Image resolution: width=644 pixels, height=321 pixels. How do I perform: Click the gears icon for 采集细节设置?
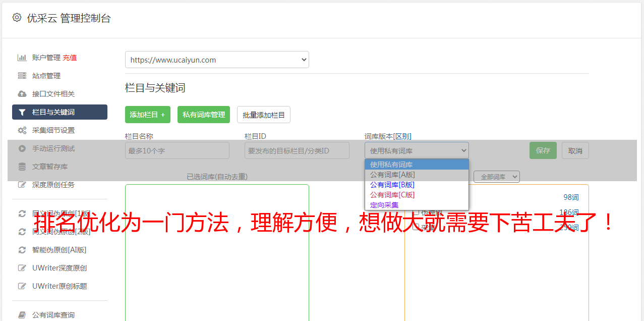(x=22, y=130)
